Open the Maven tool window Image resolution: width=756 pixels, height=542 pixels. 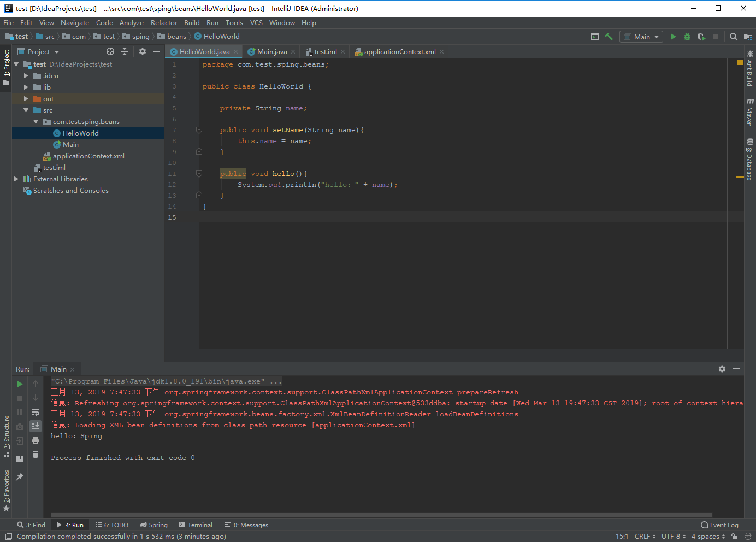(x=750, y=113)
